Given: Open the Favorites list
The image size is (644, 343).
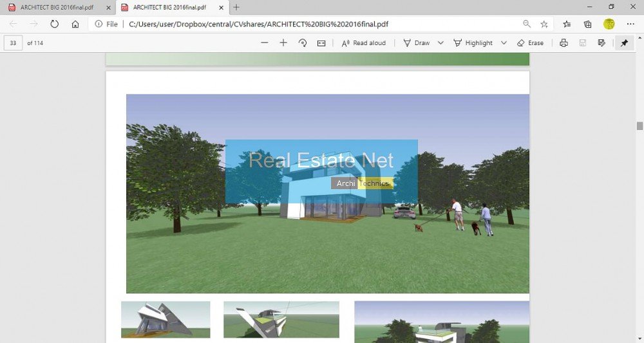Looking at the screenshot, I should point(567,24).
